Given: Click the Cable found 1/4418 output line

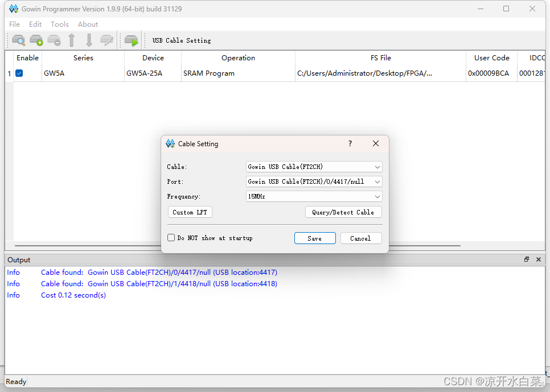Looking at the screenshot, I should [x=159, y=284].
